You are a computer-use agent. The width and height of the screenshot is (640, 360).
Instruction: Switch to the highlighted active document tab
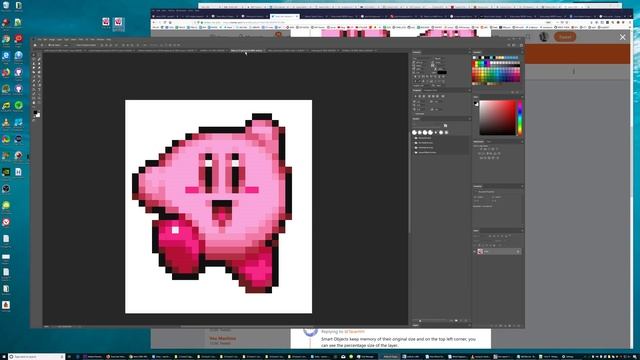pyautogui.click(x=247, y=51)
